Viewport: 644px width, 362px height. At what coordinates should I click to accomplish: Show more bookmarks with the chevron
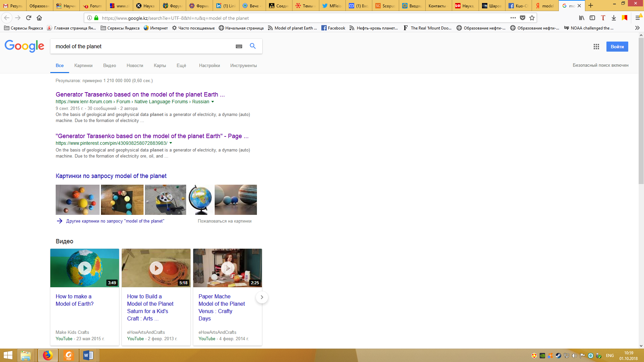pyautogui.click(x=637, y=28)
